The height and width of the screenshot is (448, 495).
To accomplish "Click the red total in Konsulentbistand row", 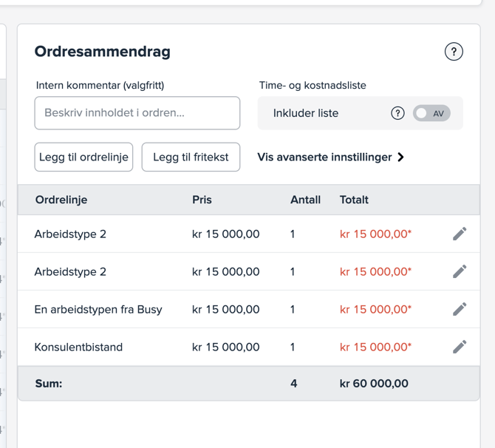I will [x=375, y=347].
